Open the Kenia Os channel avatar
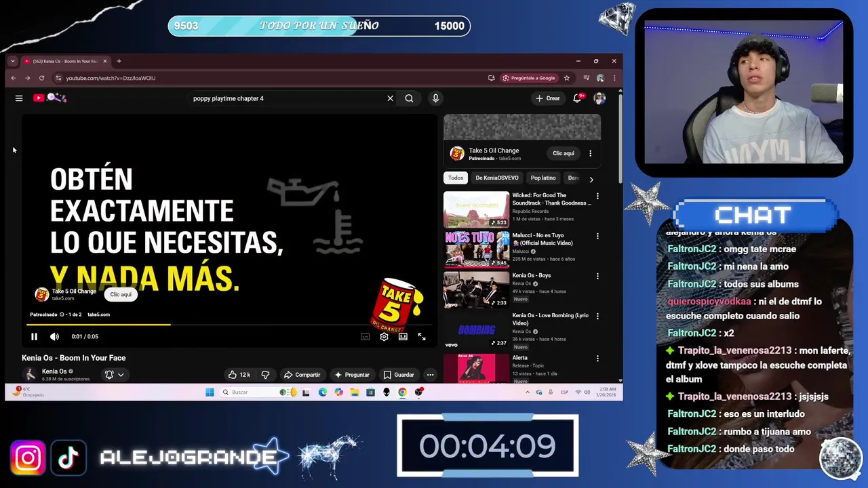The width and height of the screenshot is (868, 488). [30, 374]
